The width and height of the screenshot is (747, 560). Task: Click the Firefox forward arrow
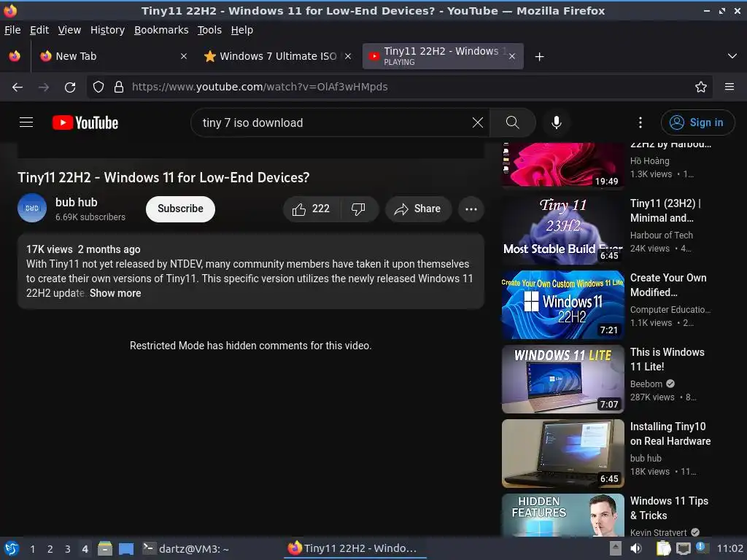44,87
